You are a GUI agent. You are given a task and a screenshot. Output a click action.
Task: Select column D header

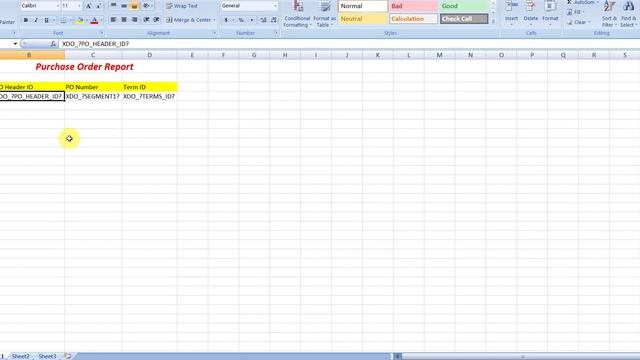click(149, 55)
